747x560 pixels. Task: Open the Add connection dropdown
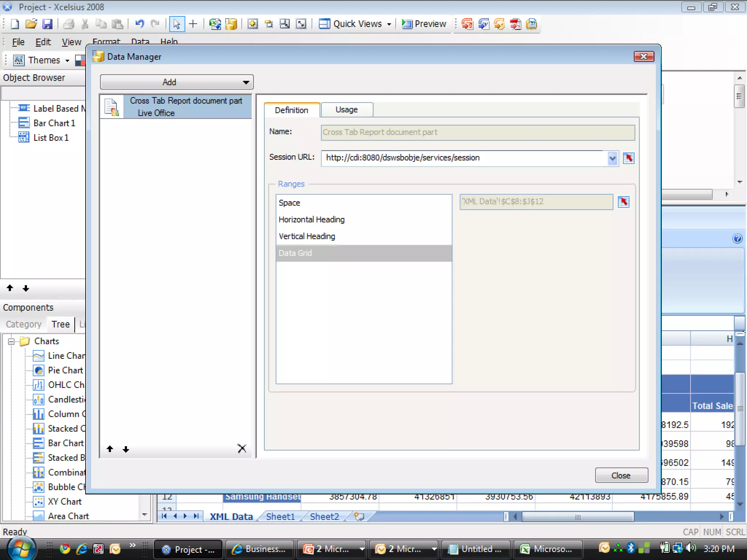click(x=177, y=82)
